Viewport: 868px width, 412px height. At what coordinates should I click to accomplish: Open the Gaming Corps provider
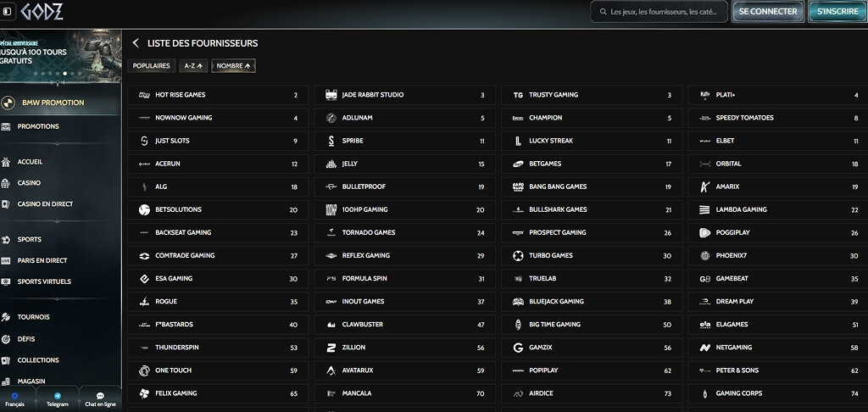778,393
